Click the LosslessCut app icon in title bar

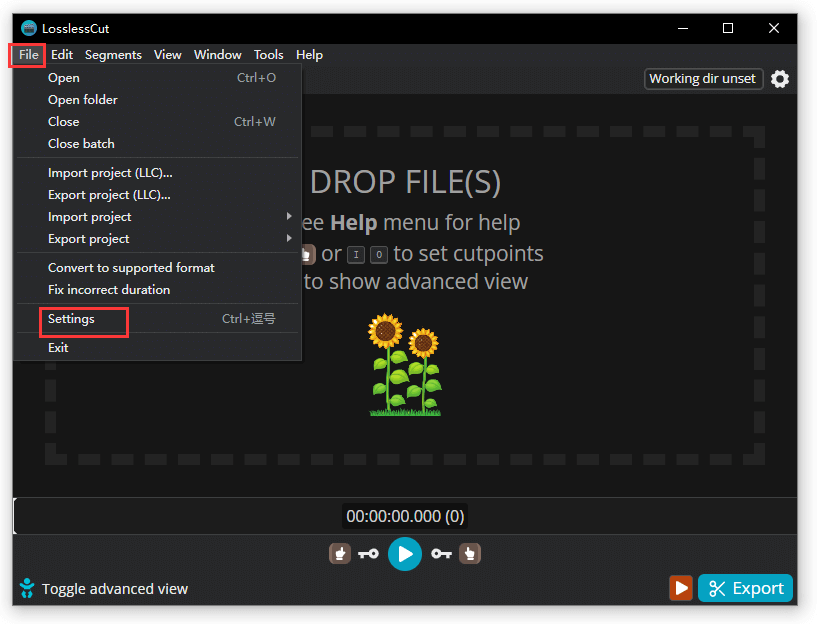tap(28, 28)
